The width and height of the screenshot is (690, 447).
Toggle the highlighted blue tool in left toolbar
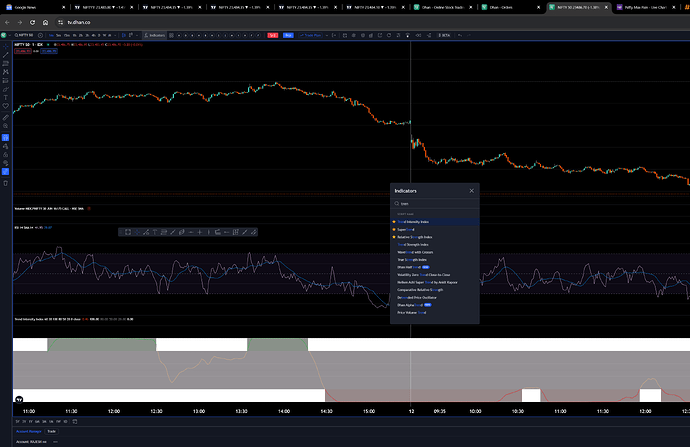(x=5, y=138)
